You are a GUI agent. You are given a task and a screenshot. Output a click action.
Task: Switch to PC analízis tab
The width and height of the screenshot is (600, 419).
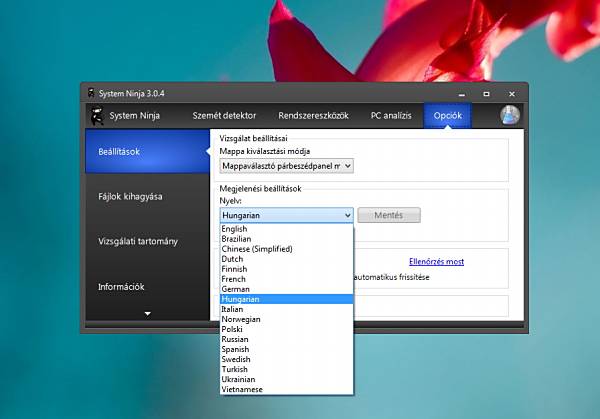tap(391, 116)
